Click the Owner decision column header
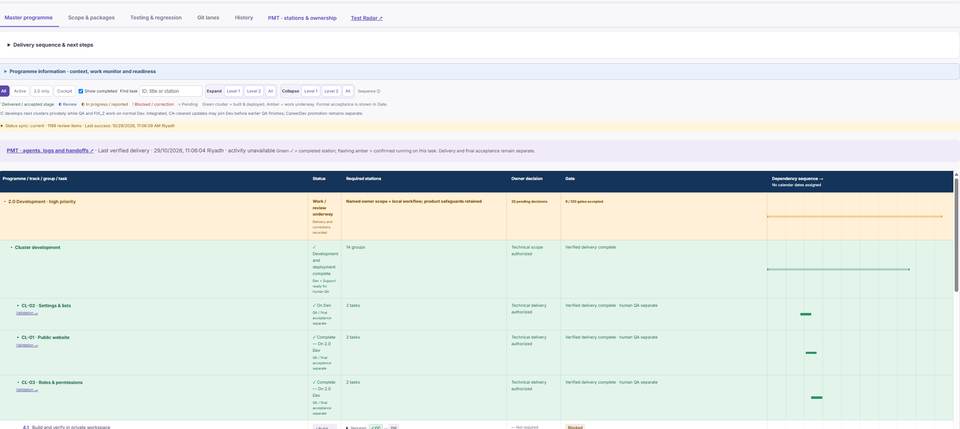This screenshot has width=960, height=429. coord(527,179)
